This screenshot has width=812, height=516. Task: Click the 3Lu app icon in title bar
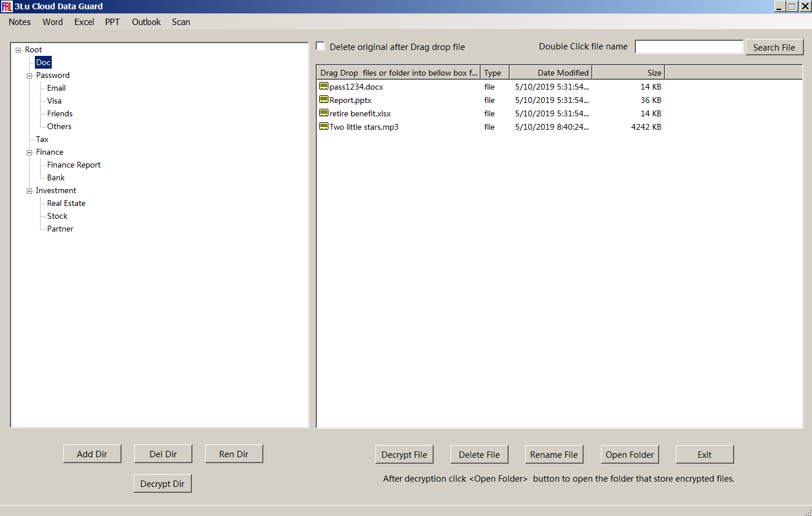coord(6,6)
